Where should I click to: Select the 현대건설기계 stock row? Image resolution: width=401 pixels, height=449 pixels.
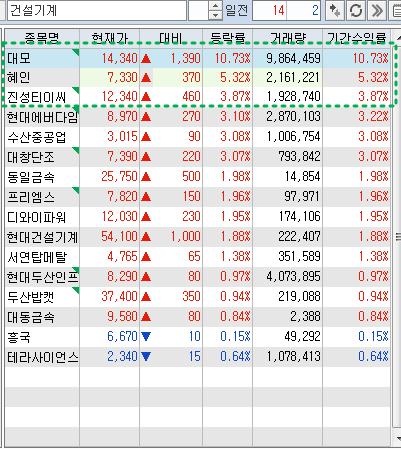(198, 237)
